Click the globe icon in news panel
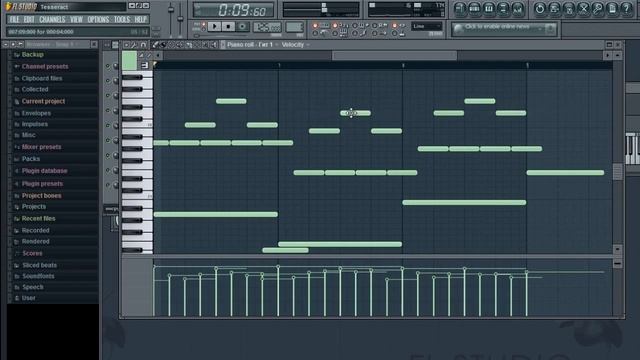Screen dimensions: 640x360 coord(458,28)
